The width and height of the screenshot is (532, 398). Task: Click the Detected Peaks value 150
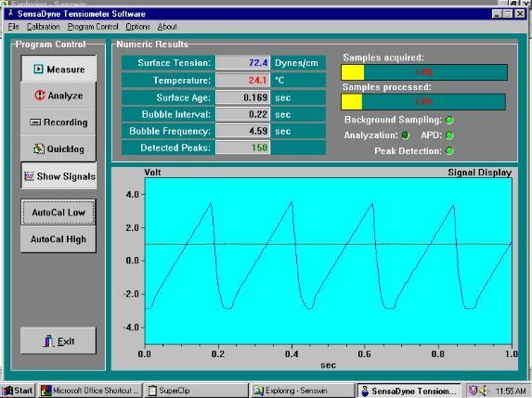click(x=260, y=148)
